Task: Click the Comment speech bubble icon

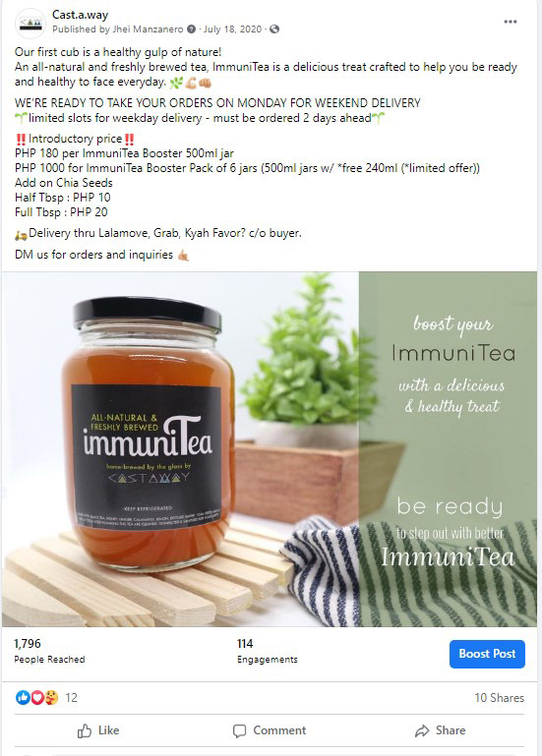Action: (239, 730)
